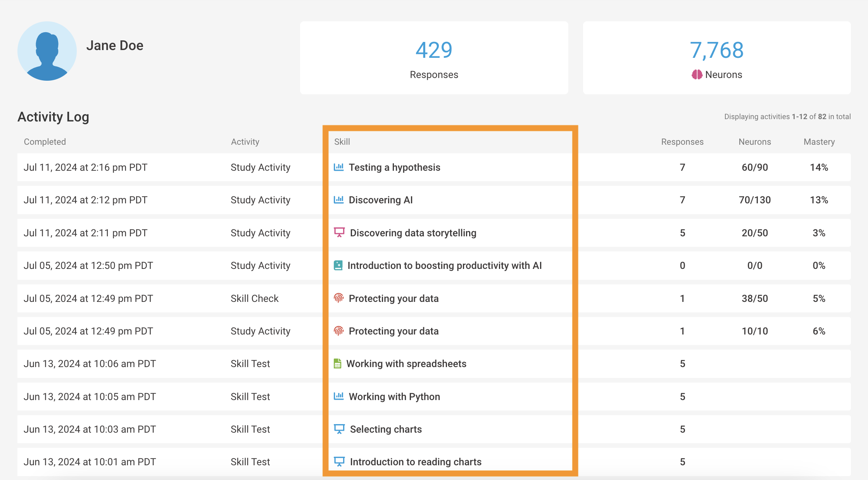
Task: Click the Jane Doe name label
Action: (115, 45)
